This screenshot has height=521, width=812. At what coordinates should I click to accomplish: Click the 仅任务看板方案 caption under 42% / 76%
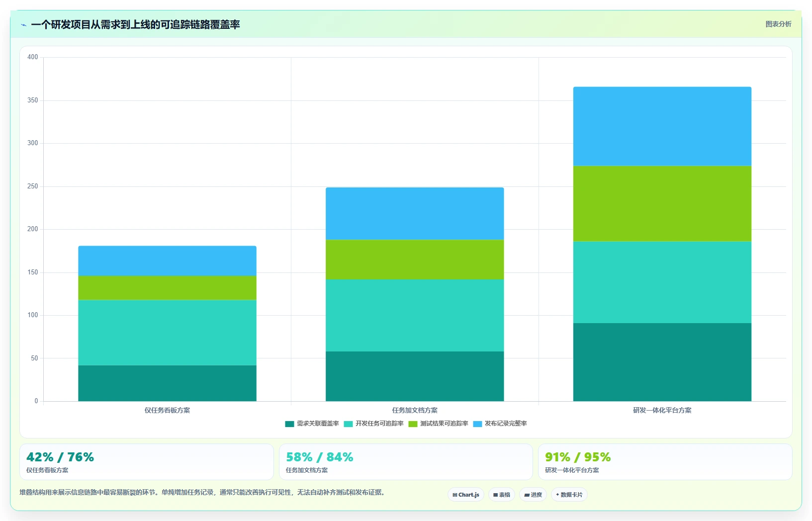pos(47,470)
